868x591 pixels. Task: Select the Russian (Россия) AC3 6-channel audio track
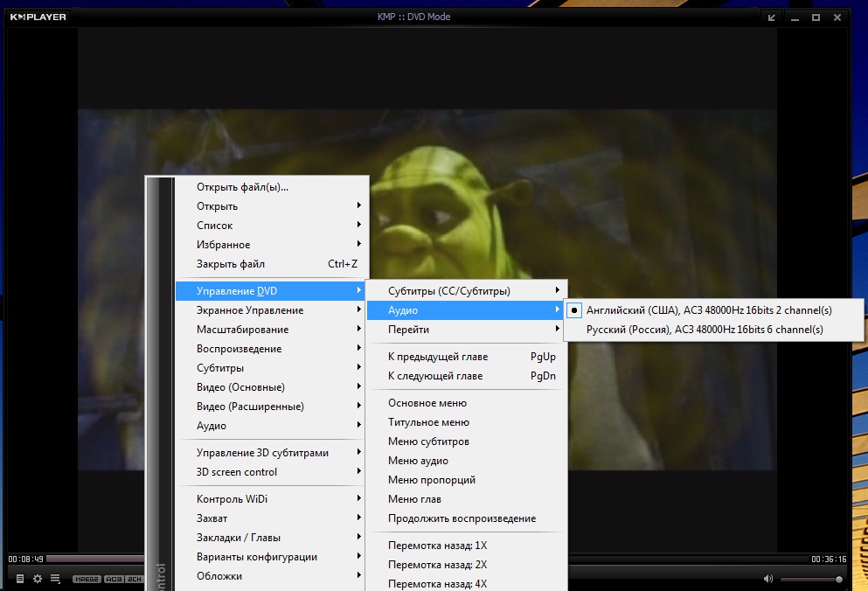coord(705,330)
